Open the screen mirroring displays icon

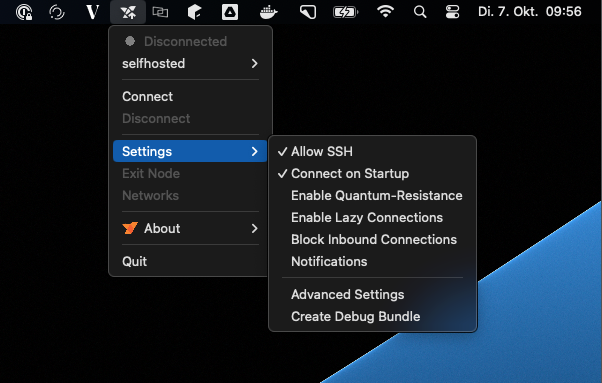coord(160,12)
